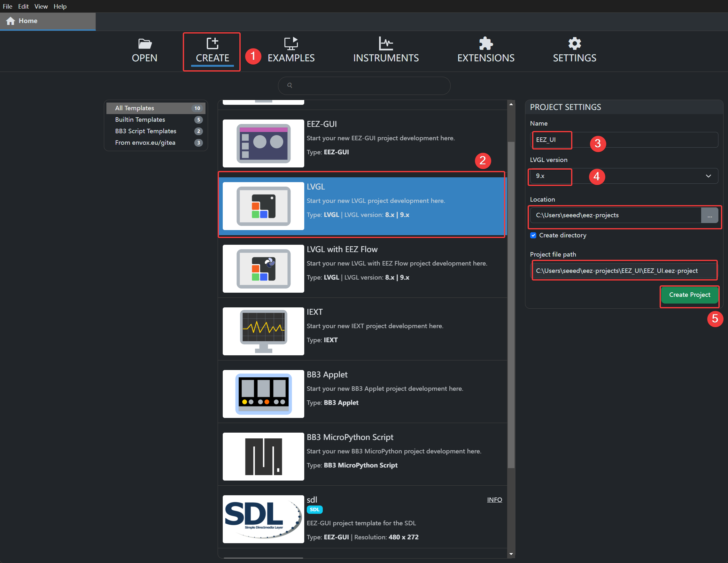Viewport: 728px width, 563px height.
Task: Click the search magnifier icon
Action: tap(290, 86)
